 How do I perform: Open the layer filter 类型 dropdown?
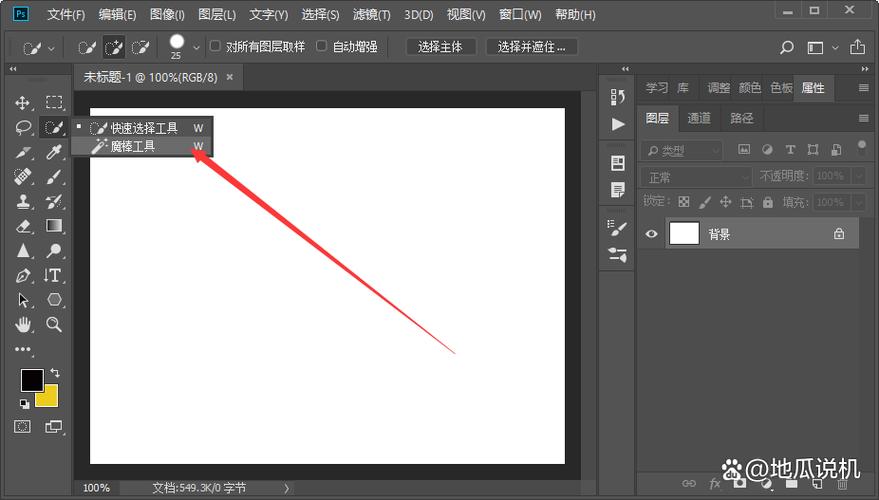(681, 150)
